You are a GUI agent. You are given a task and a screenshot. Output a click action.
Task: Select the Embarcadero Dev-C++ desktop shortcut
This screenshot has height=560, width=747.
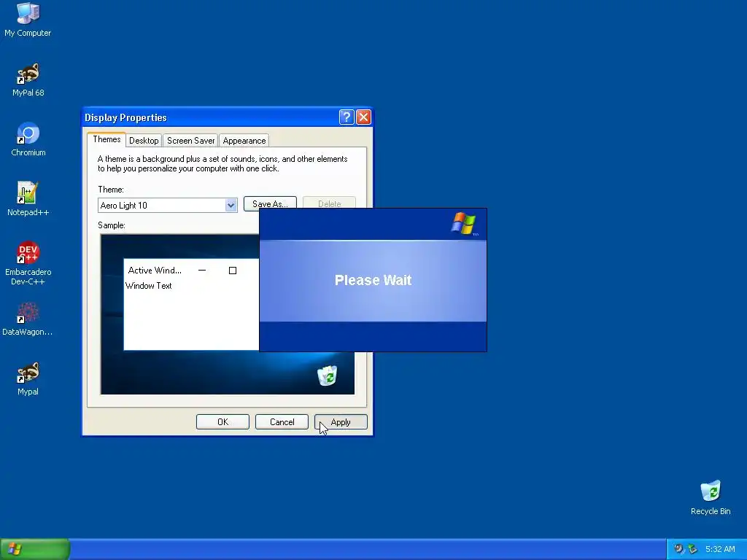tap(28, 262)
